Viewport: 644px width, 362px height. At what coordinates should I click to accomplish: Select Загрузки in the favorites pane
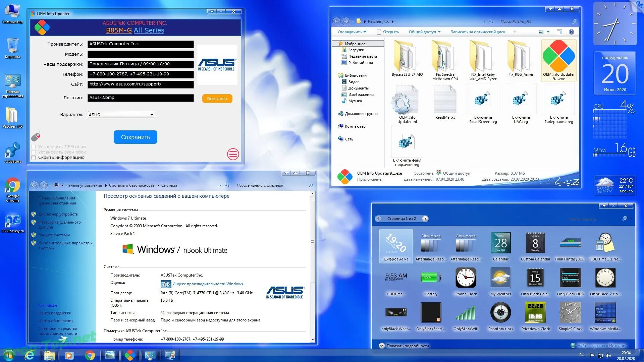(x=356, y=50)
